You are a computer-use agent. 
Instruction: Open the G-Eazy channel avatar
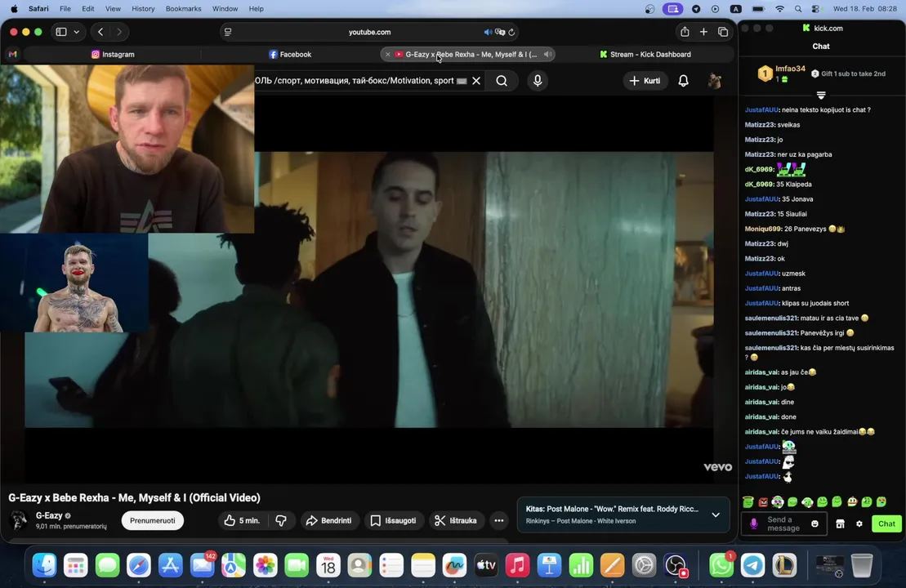[x=19, y=520]
